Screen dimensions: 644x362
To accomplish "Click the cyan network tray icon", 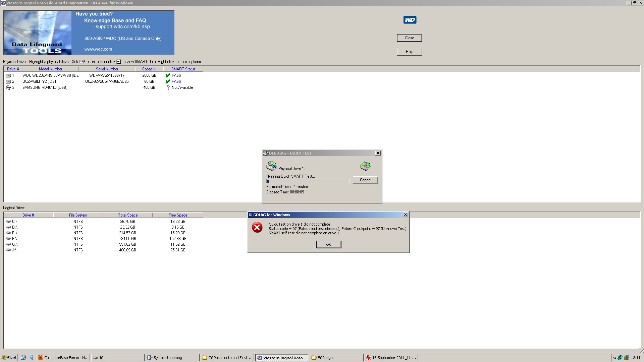I will pyautogui.click(x=620, y=358).
